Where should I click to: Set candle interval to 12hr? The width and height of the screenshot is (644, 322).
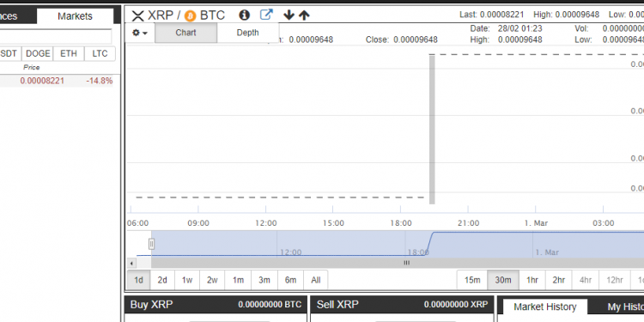[615, 280]
